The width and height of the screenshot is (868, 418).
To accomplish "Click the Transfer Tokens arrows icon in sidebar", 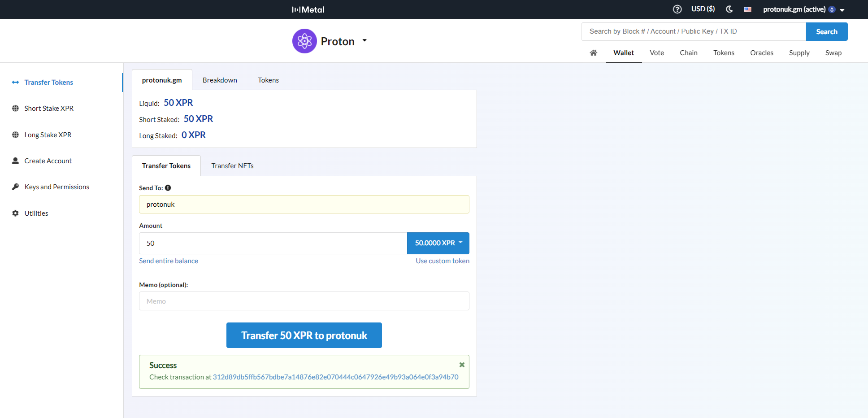I will click(15, 83).
